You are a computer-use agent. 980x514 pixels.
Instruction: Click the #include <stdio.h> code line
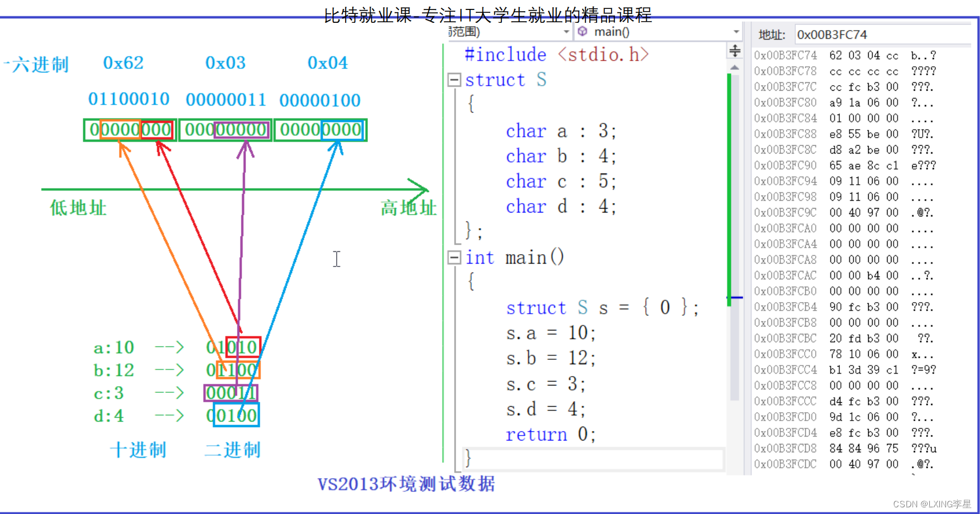557,55
